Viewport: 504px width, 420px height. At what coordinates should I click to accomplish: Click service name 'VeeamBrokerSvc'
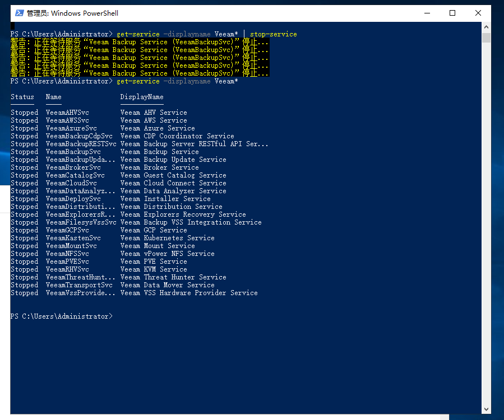point(73,167)
